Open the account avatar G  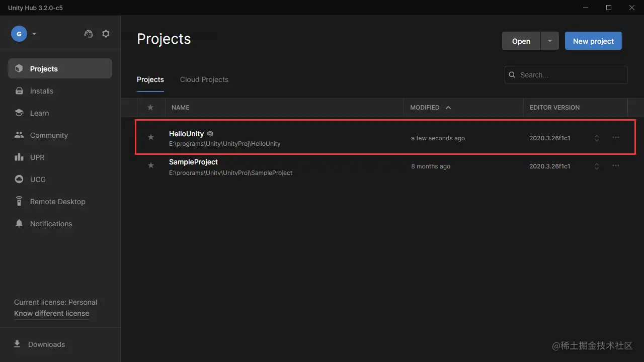[19, 34]
